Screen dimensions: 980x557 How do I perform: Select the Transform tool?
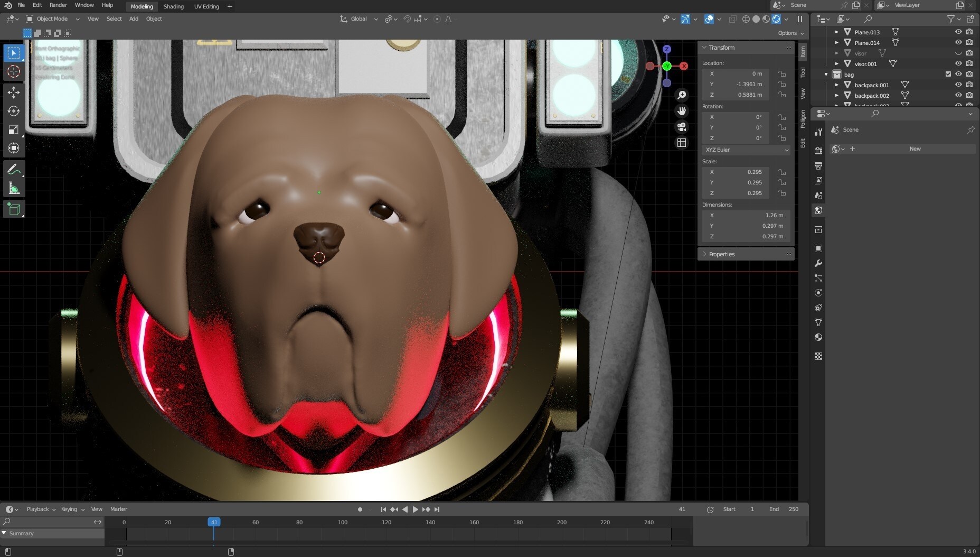pos(14,148)
